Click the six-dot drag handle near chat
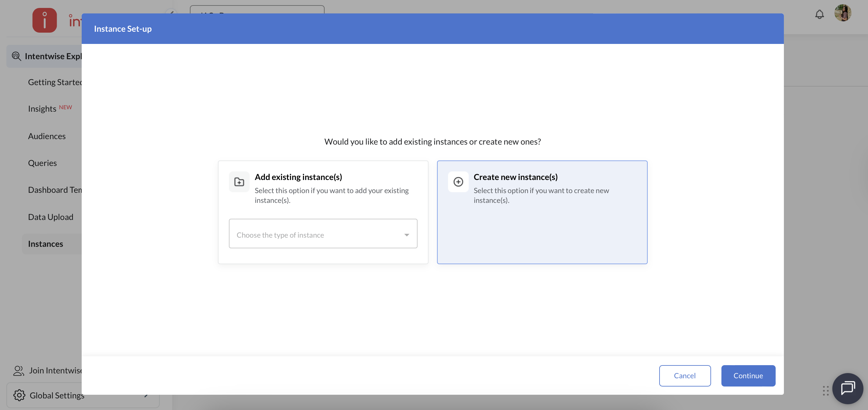The width and height of the screenshot is (868, 410). [825, 390]
